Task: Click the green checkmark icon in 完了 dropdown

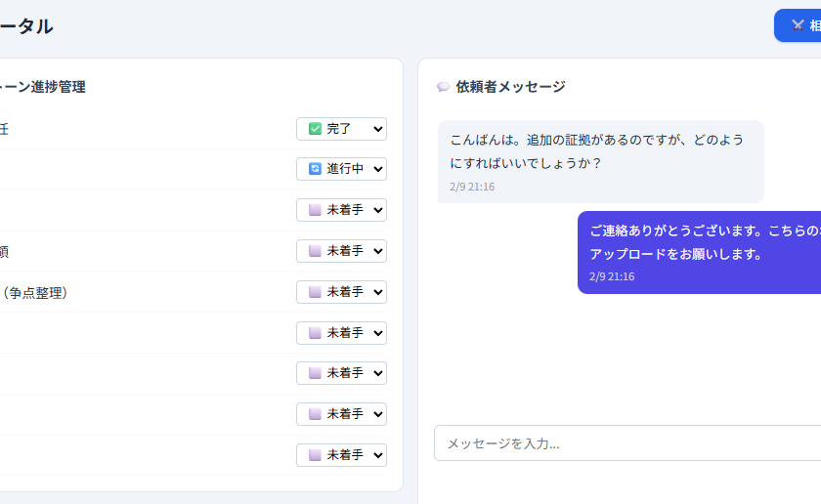Action: click(315, 129)
